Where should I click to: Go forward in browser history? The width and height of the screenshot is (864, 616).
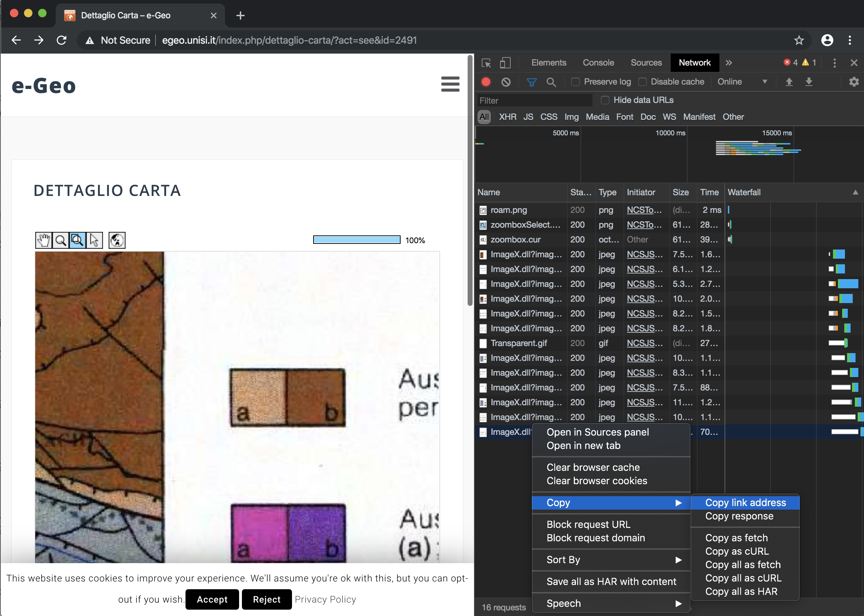[39, 40]
